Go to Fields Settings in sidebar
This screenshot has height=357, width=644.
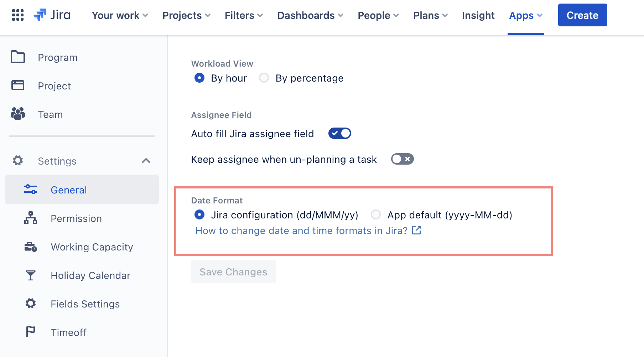pos(85,304)
